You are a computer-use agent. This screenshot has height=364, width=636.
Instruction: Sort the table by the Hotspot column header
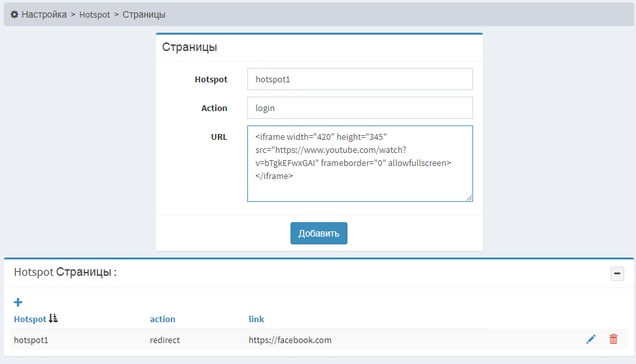[30, 319]
